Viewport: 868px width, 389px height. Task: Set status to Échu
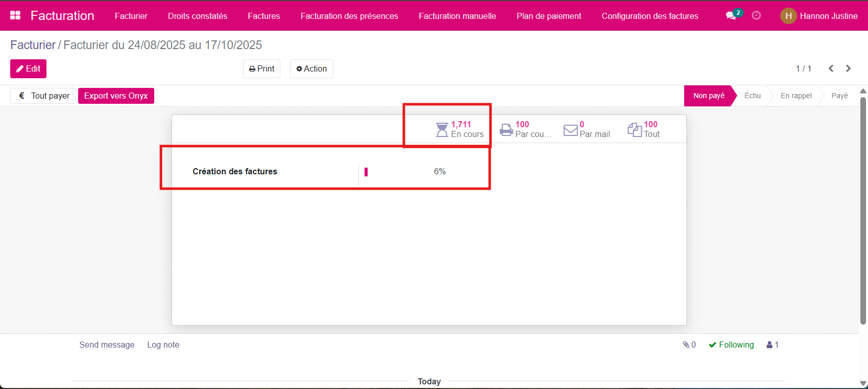point(752,96)
